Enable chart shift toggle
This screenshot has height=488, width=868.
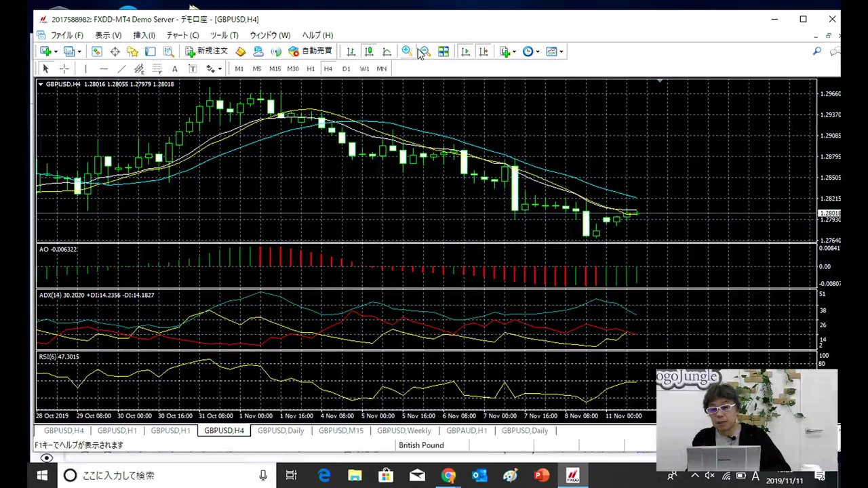click(x=484, y=52)
